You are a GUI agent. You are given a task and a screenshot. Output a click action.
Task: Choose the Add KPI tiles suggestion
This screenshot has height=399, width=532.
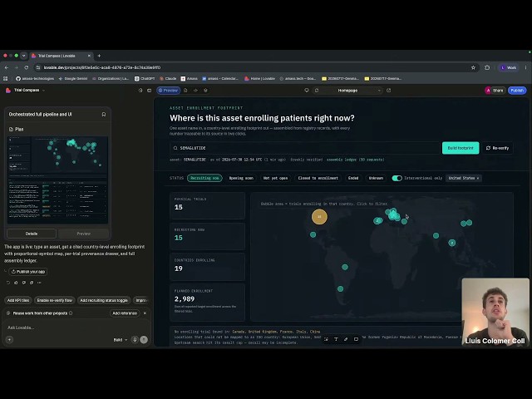pos(18,300)
